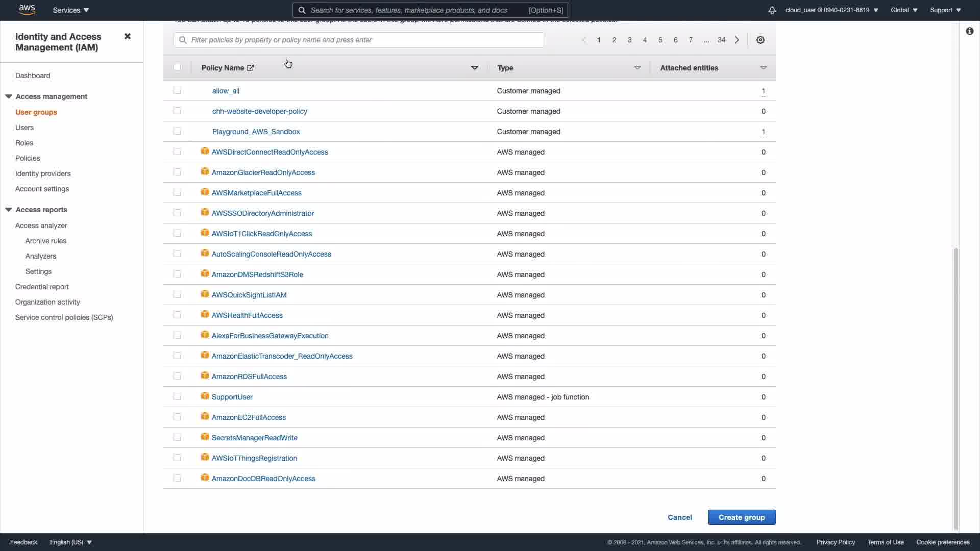Sort by Attached entities column arrow
Screen dimensions: 980x551
click(x=763, y=68)
